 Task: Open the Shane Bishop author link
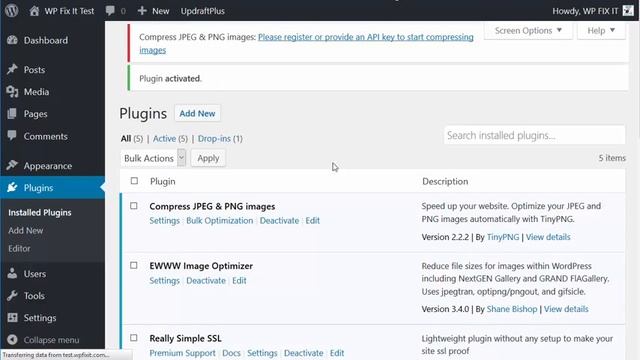tap(512, 309)
